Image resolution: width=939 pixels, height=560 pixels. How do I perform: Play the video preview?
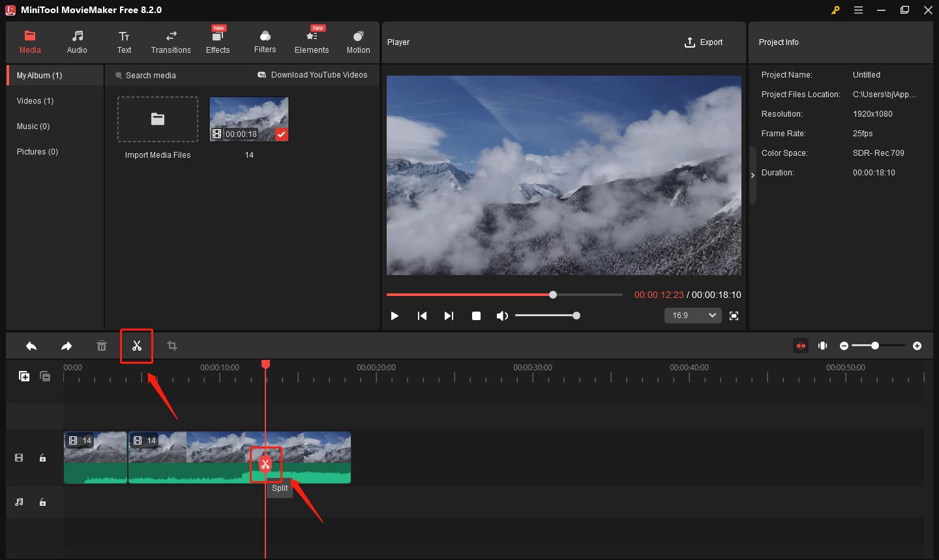pos(395,316)
